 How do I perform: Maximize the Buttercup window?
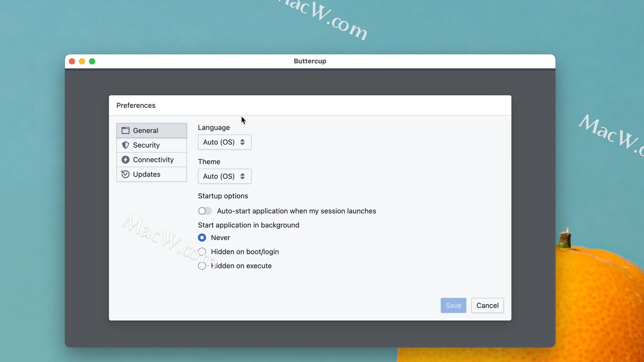[x=92, y=61]
